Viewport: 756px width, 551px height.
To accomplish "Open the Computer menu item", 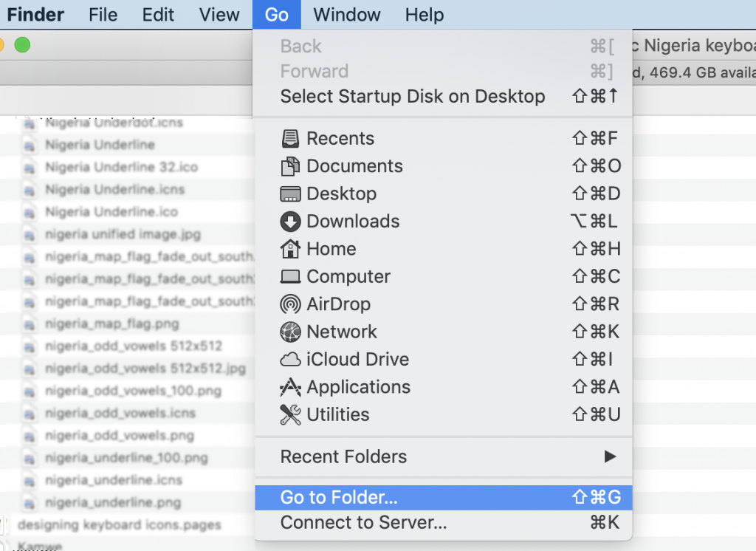I will (444, 276).
